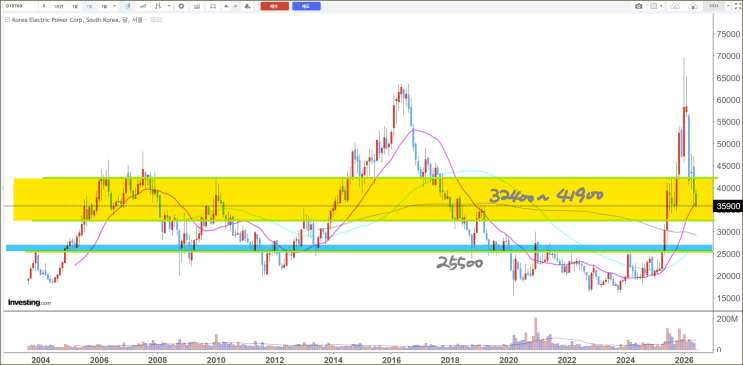This screenshot has height=365, width=743.
Task: Open the layout selector dropdown arrow
Action: pyautogui.click(x=661, y=6)
